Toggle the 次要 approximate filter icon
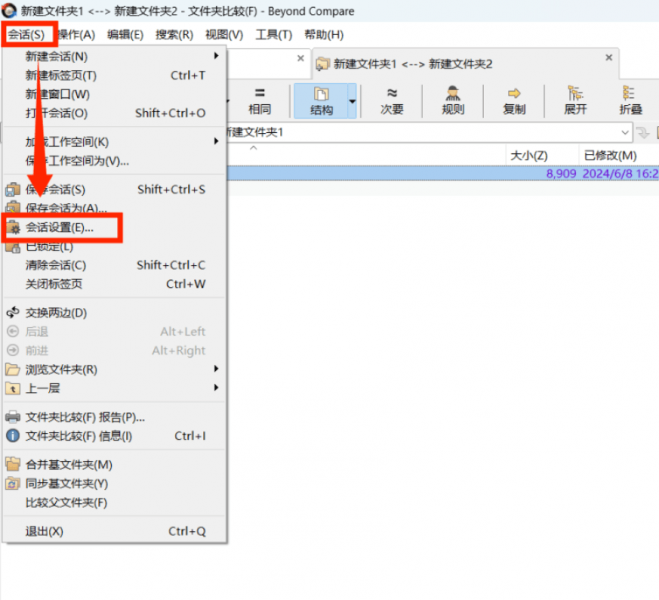The image size is (659, 600). point(392,93)
